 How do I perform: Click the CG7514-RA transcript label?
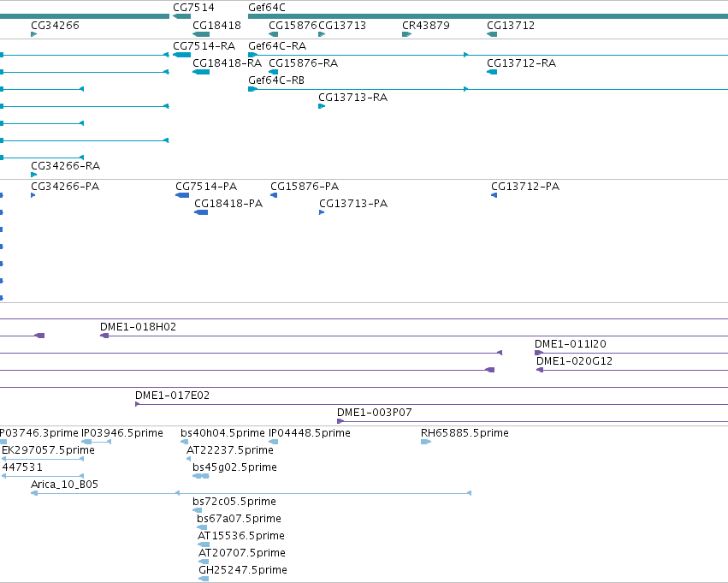click(x=204, y=46)
